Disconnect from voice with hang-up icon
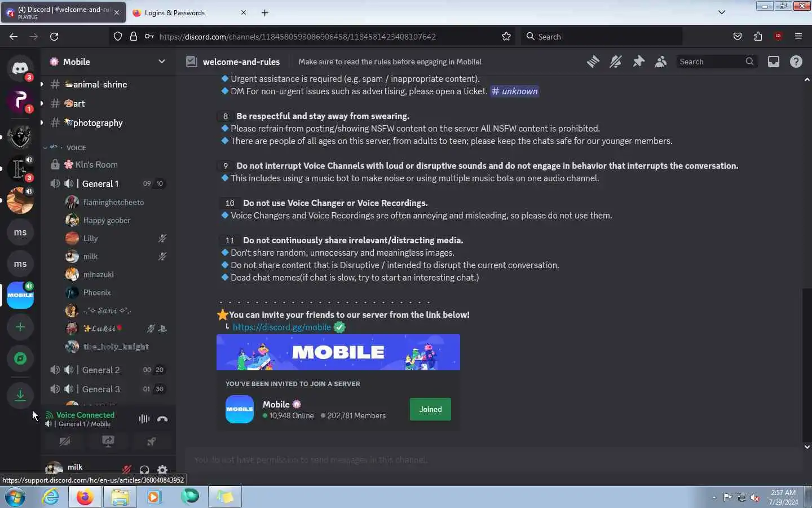This screenshot has height=508, width=812. tap(162, 419)
